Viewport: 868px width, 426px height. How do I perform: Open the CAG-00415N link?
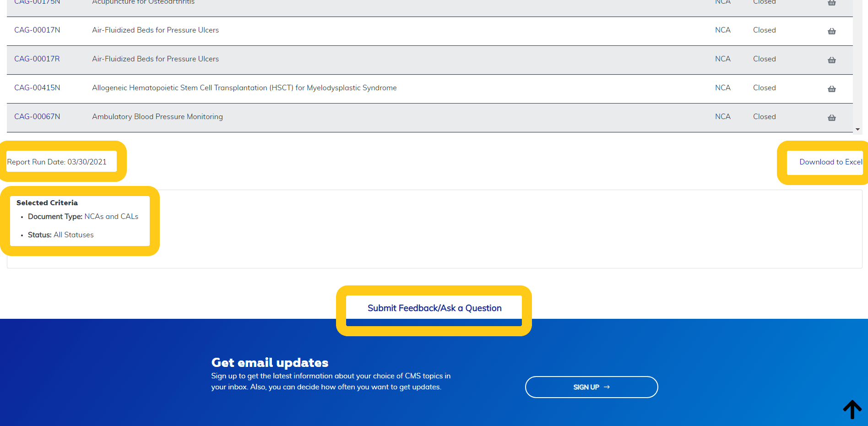pos(37,88)
